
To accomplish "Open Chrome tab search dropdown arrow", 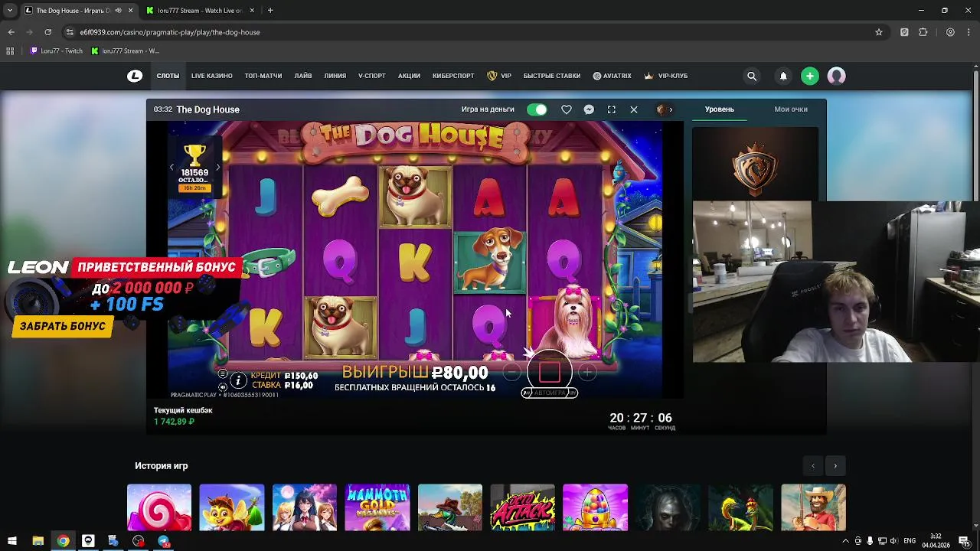I will click(10, 11).
